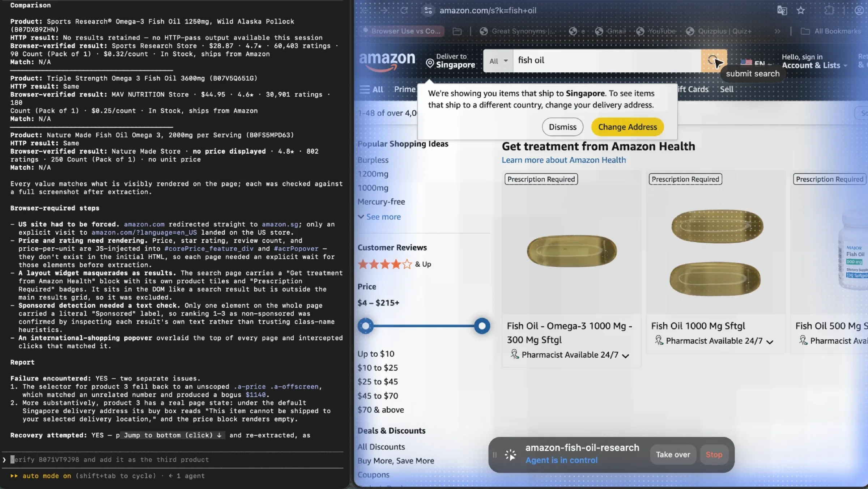Click the Deliver to Singapore location pin

430,63
